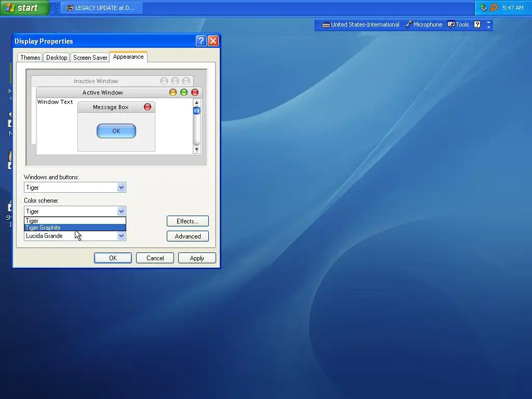The height and width of the screenshot is (399, 532).
Task: Click the blue preview scrollbar thumb
Action: tap(196, 111)
